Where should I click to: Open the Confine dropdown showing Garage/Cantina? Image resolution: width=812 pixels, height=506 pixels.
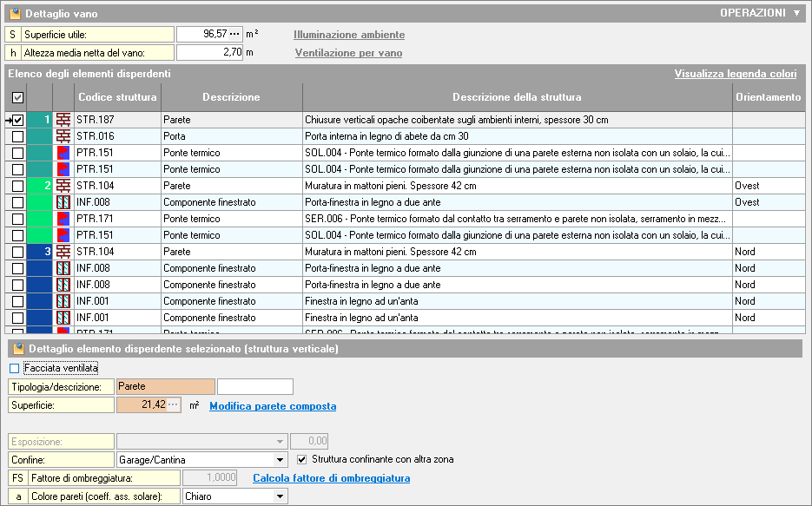tap(280, 460)
